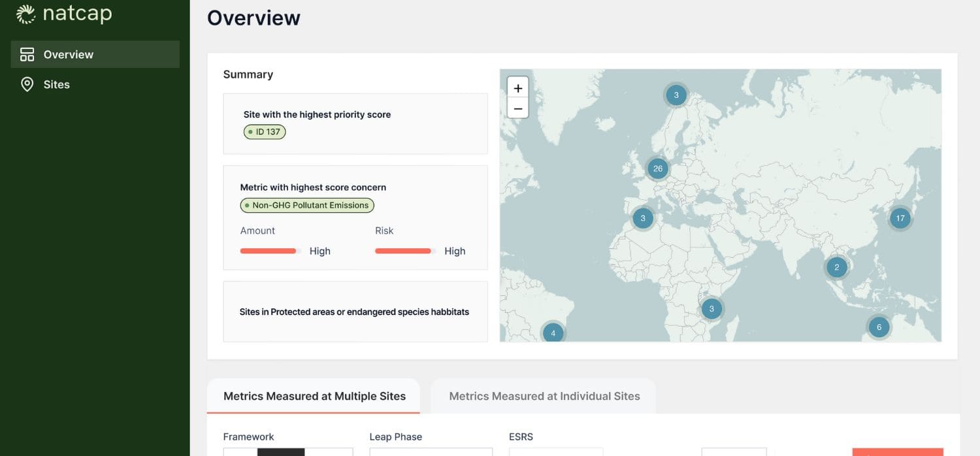
Task: Select the Overview dashboard icon in sidebar
Action: pyautogui.click(x=26, y=54)
